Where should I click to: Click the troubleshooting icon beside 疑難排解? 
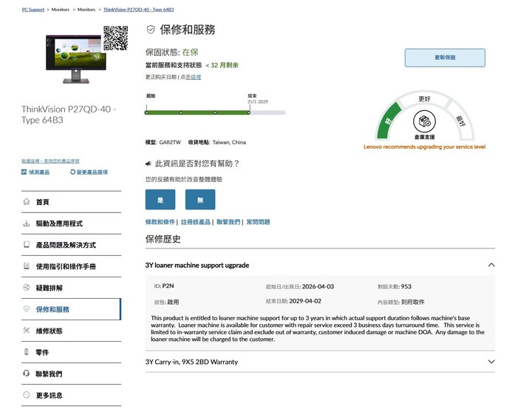tap(27, 287)
